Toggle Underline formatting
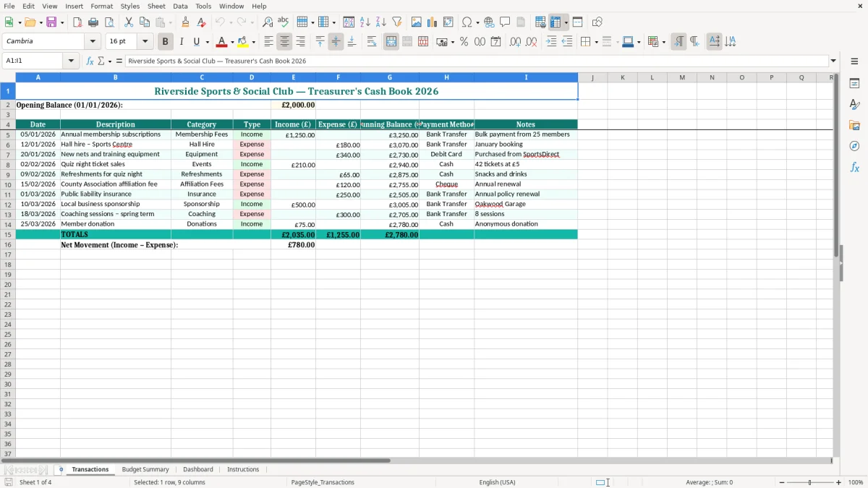The height and width of the screenshot is (488, 868). pyautogui.click(x=196, y=42)
